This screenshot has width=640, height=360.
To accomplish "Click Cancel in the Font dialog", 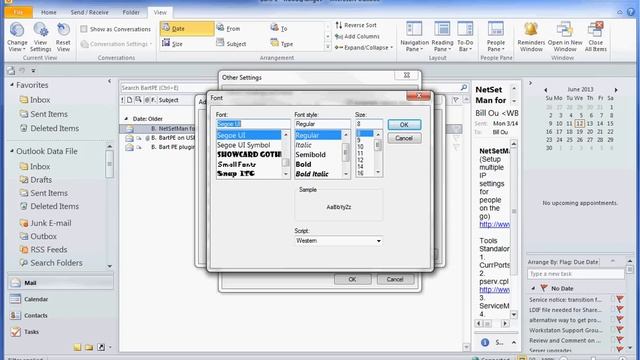I will pos(404,138).
